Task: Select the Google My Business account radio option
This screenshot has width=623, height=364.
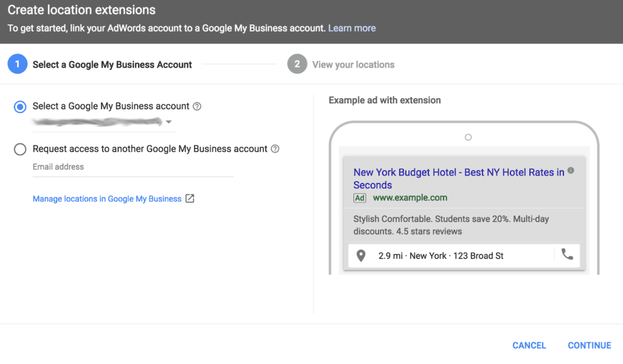Action: pyautogui.click(x=20, y=107)
